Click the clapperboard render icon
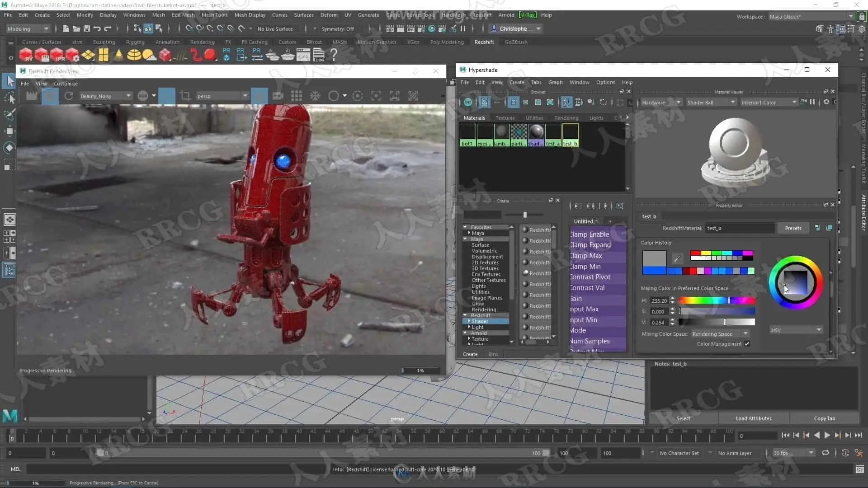 31,96
